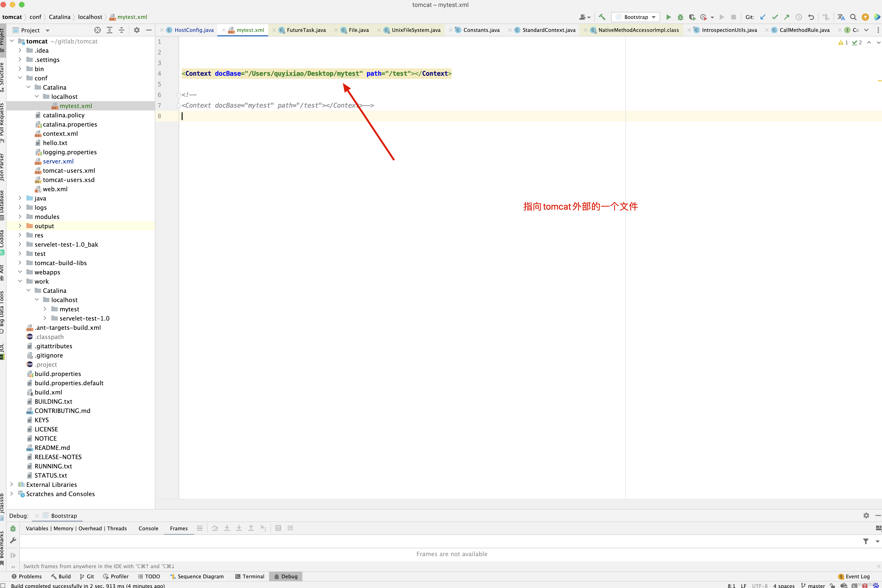Click the 4 spaces indent setting
The height and width of the screenshot is (588, 882).
pos(784,585)
